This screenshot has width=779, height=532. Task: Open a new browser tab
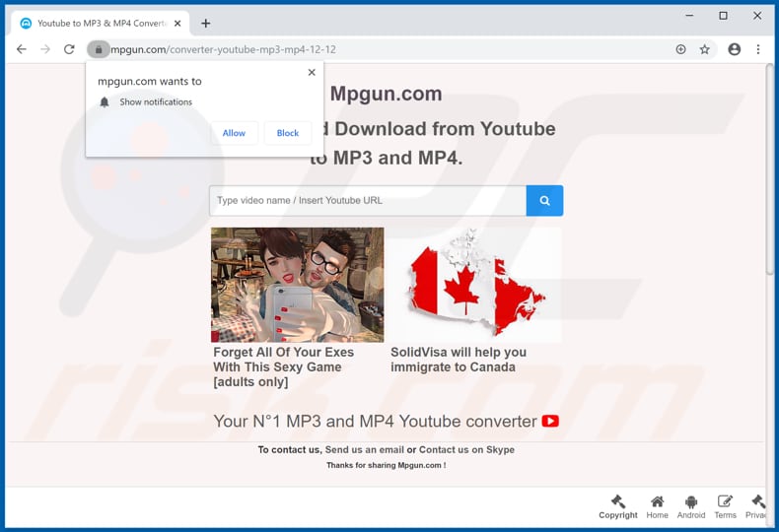(206, 24)
